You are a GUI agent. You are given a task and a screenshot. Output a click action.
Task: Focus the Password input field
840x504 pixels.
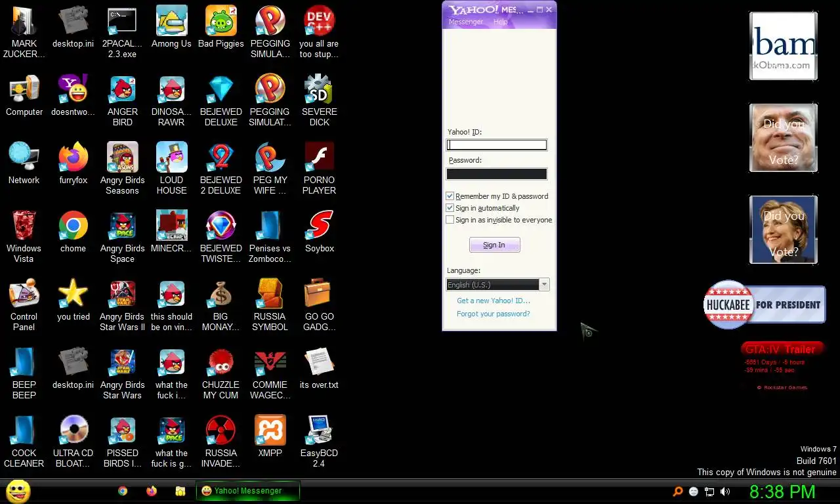coord(497,174)
